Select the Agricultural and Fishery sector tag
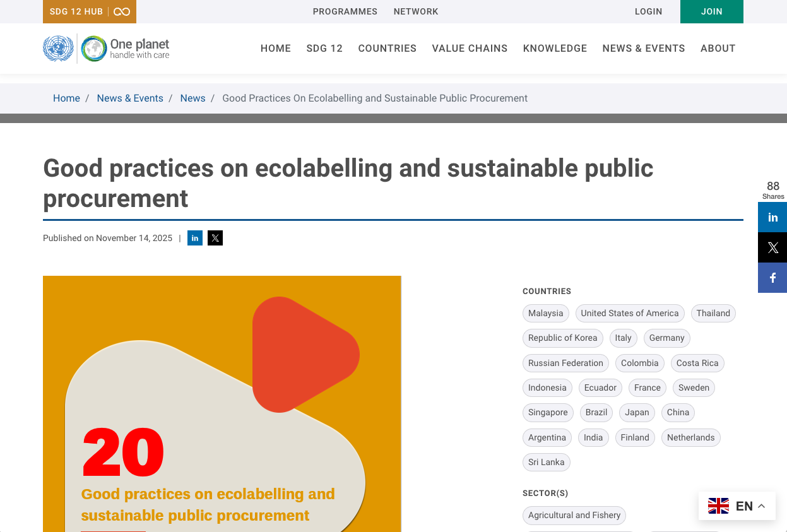 tap(574, 515)
